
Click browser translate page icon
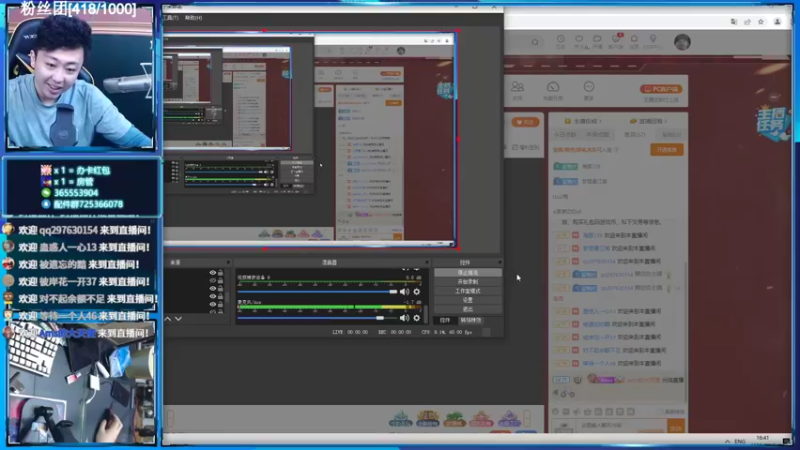coord(734,22)
